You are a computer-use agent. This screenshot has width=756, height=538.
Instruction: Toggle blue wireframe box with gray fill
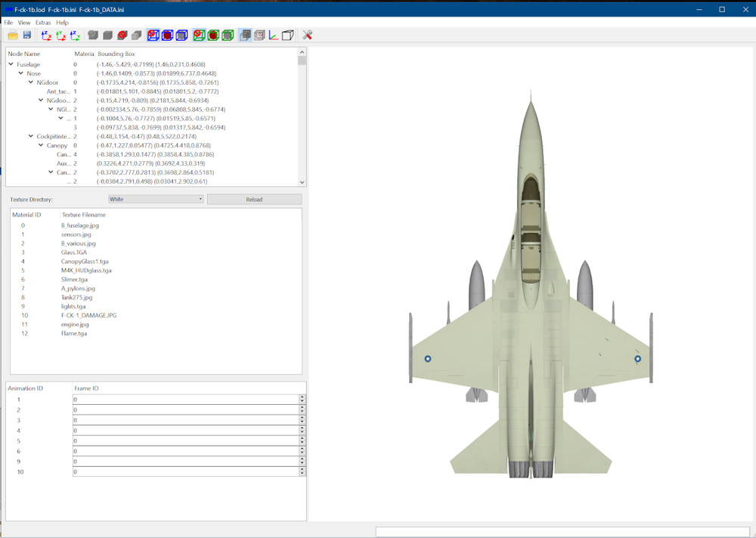point(181,36)
